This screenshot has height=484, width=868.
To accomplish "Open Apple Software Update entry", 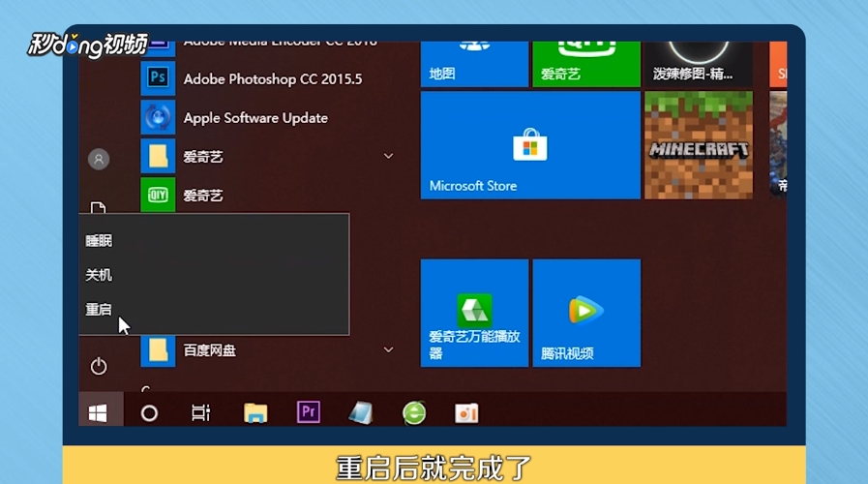I will [x=255, y=118].
